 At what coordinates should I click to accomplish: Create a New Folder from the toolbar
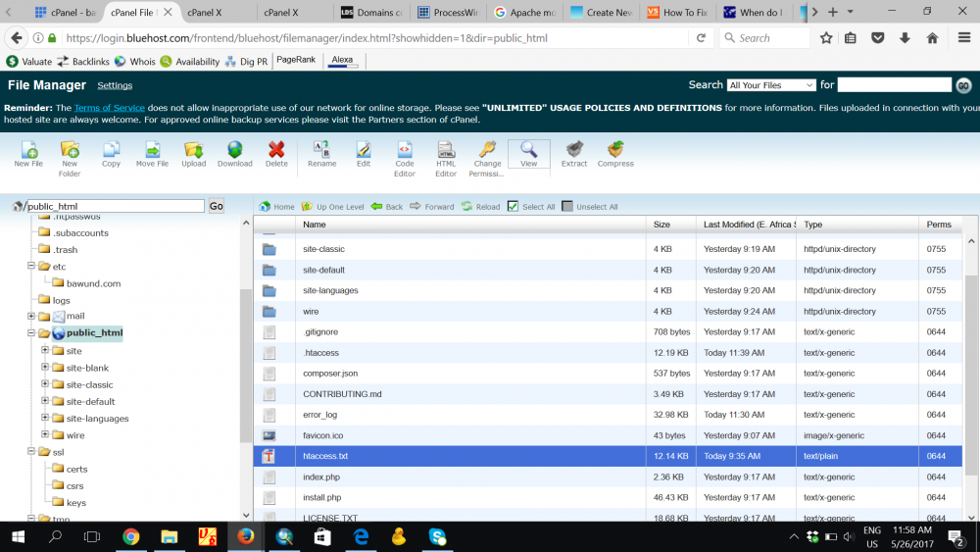[x=70, y=153]
